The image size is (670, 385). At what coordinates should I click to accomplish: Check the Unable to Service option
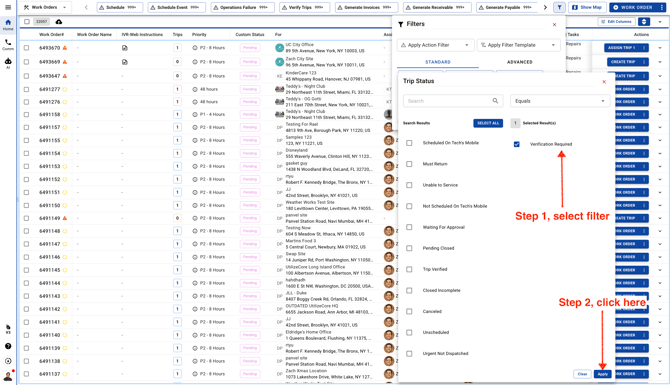point(409,185)
